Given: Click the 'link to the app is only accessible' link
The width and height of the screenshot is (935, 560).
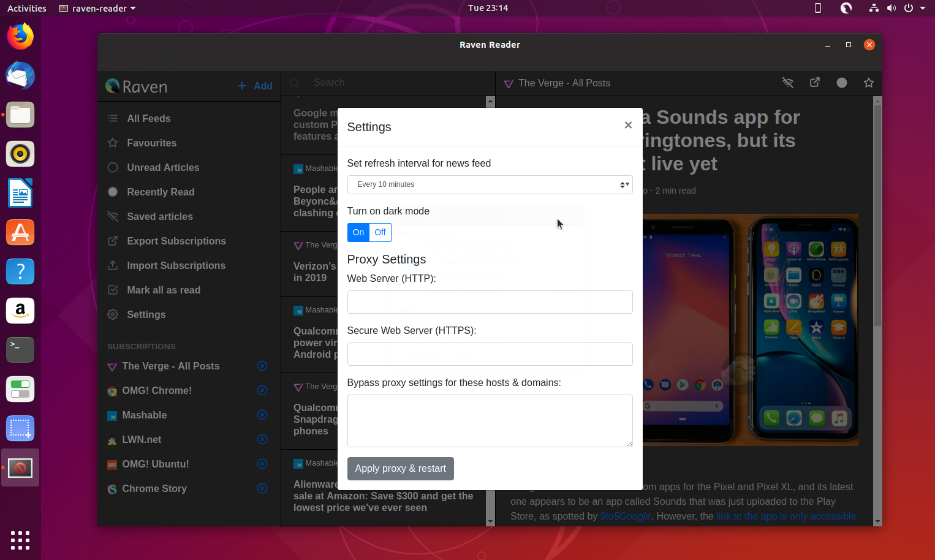Looking at the screenshot, I should tap(786, 516).
